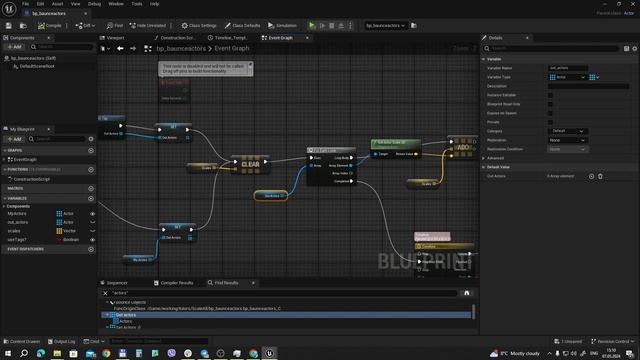Open Variable Type Actor dropdown

coord(567,77)
